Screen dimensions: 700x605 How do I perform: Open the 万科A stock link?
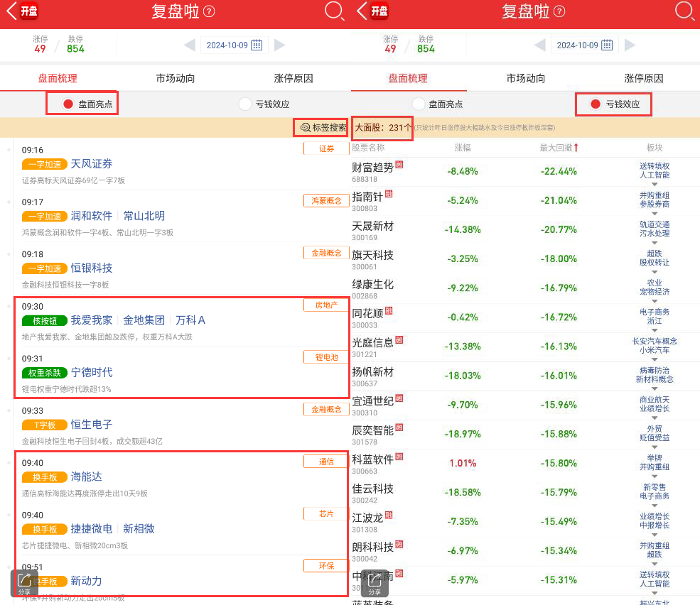click(190, 320)
